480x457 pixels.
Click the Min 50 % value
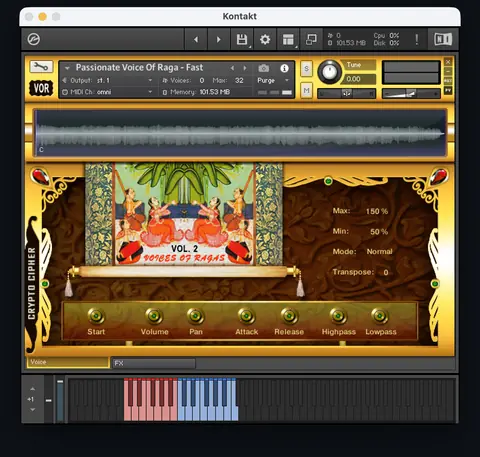[379, 232]
